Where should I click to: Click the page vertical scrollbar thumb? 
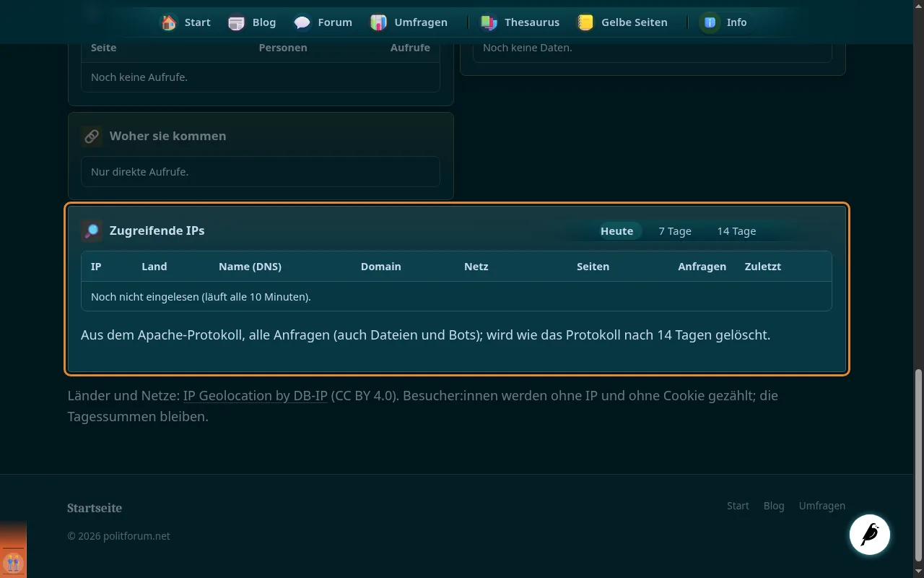pyautogui.click(x=918, y=465)
